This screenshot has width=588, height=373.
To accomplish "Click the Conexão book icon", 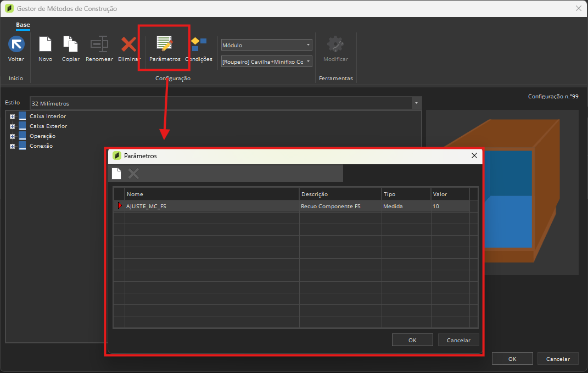I will coord(23,146).
